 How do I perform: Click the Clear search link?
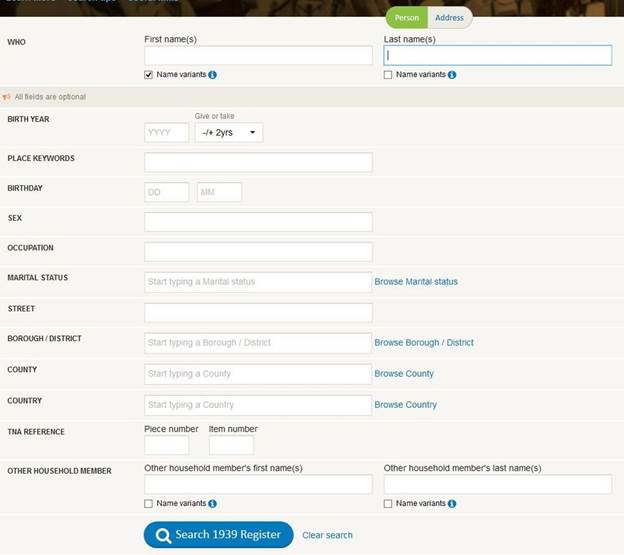click(x=327, y=535)
